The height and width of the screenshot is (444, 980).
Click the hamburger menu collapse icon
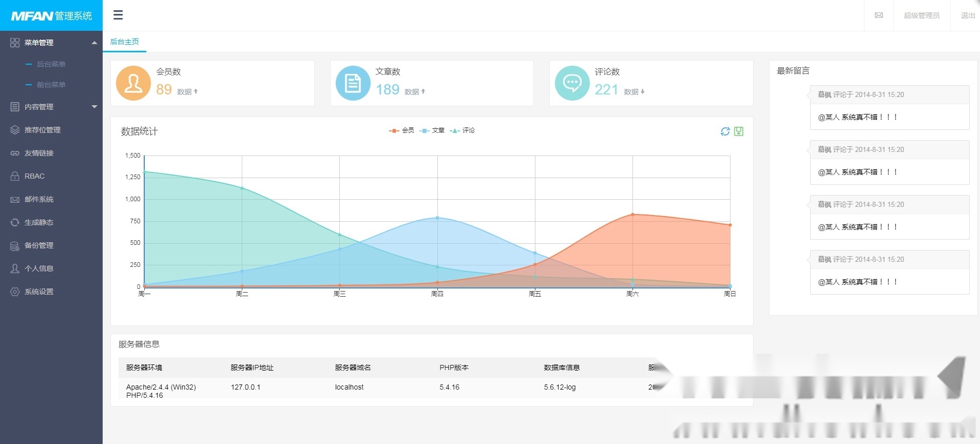[x=118, y=15]
